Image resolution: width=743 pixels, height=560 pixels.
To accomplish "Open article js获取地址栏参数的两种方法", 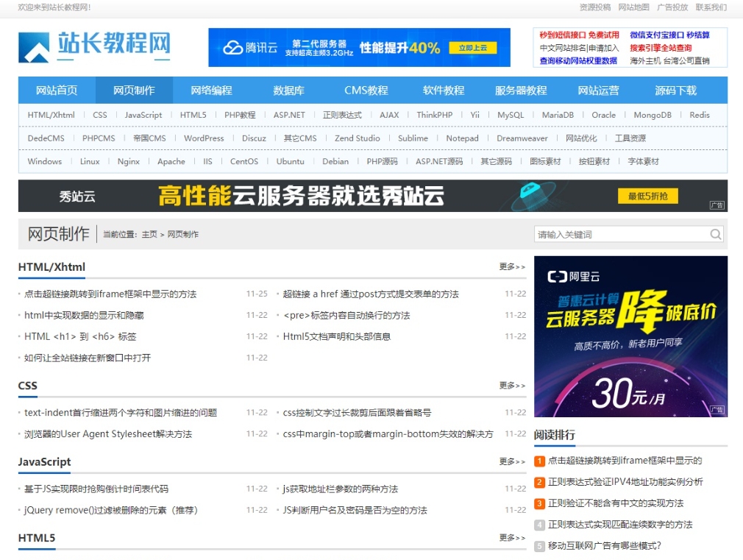I will point(340,489).
